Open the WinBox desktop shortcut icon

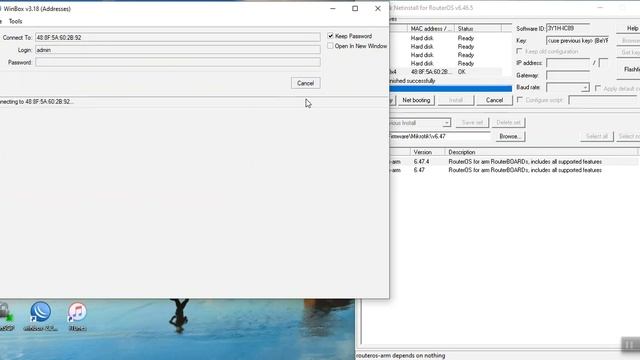40,316
